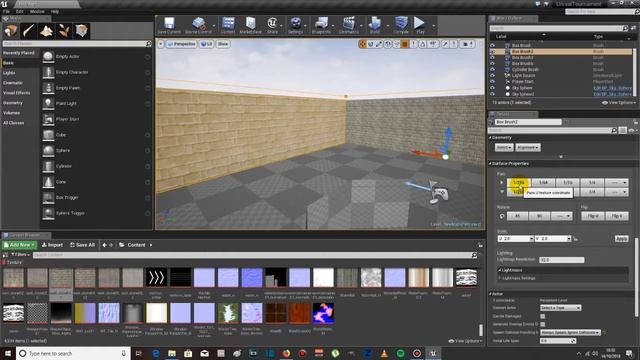Viewport: 640px width, 360px height.
Task: Open Spawn Collision Handling dropdown
Action: pos(570,333)
